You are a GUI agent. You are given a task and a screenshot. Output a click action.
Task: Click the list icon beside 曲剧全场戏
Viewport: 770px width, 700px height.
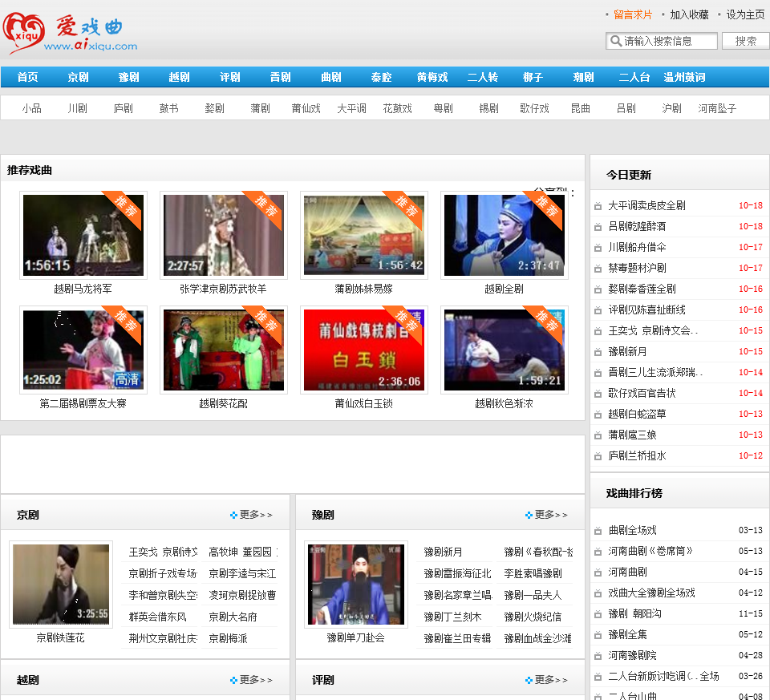(x=598, y=531)
